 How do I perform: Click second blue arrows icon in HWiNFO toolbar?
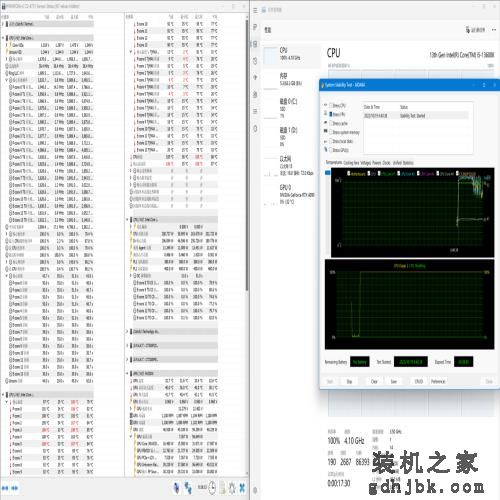(188, 488)
